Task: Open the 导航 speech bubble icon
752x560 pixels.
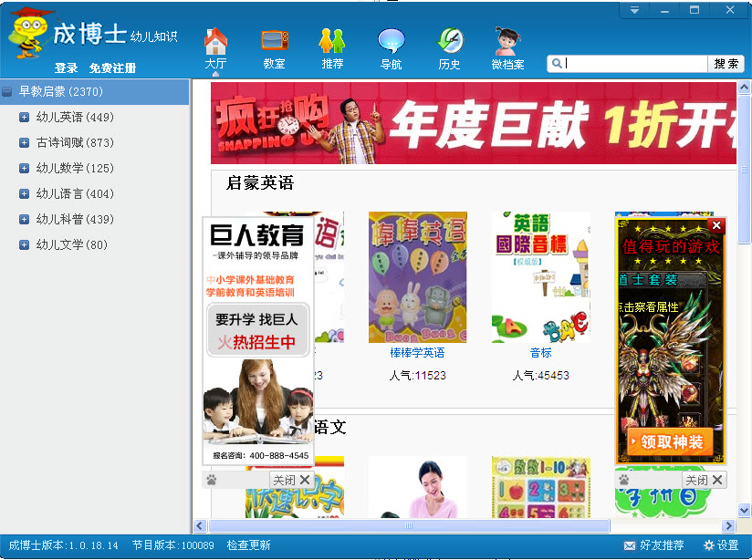Action: (391, 41)
